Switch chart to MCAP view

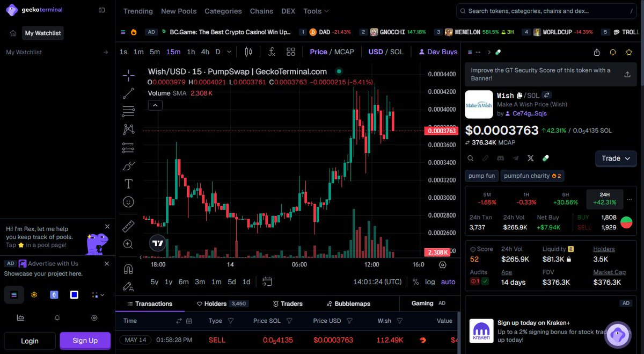[345, 52]
